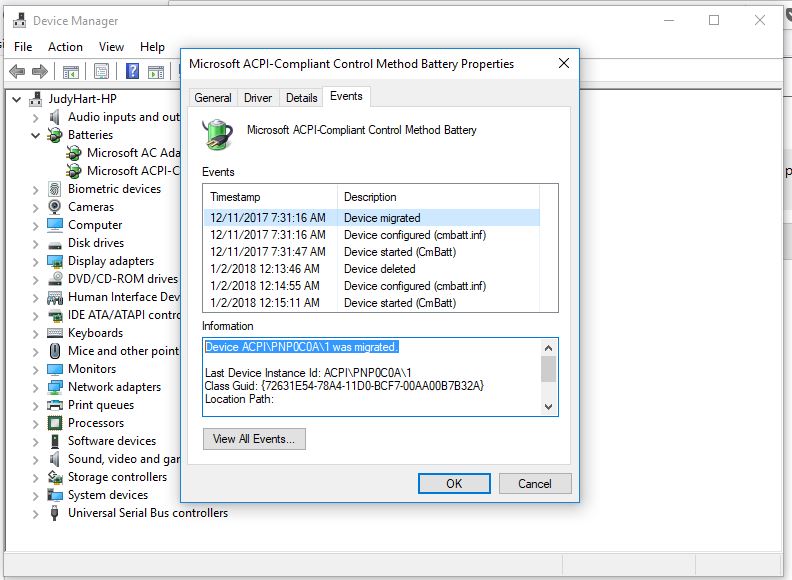Switch to the Driver tab

pos(258,98)
